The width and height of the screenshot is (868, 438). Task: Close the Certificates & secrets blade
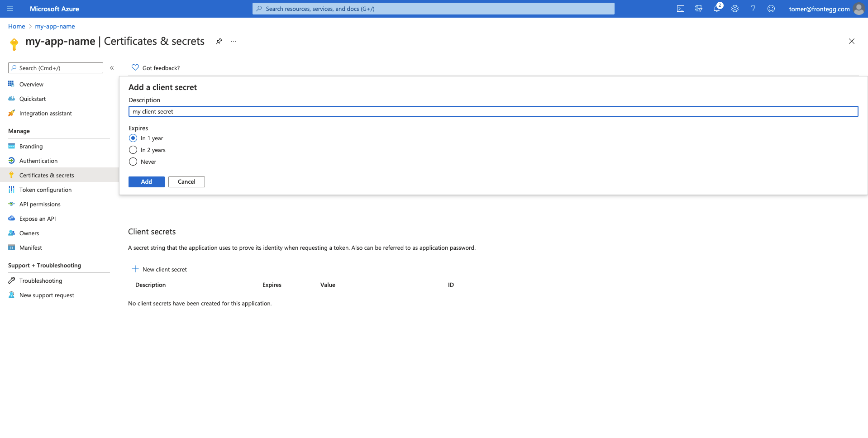(852, 41)
